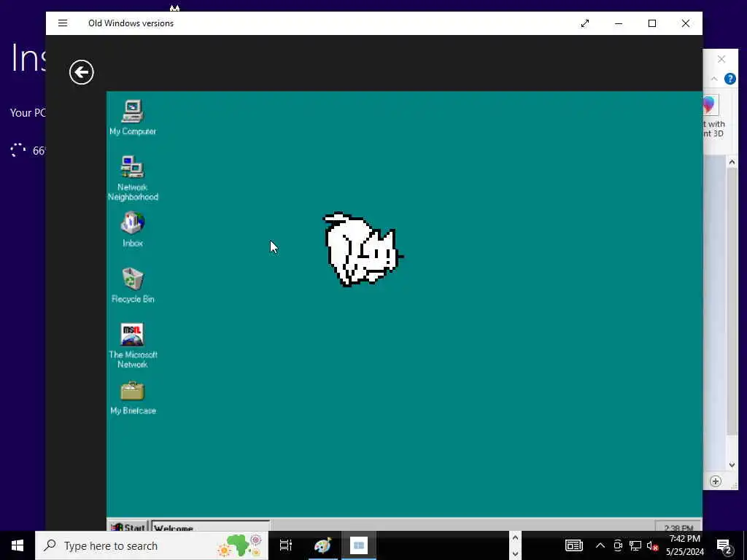Collapse the ribbon chevron in the Paint window
Image resolution: width=747 pixels, height=560 pixels.
pyautogui.click(x=713, y=79)
